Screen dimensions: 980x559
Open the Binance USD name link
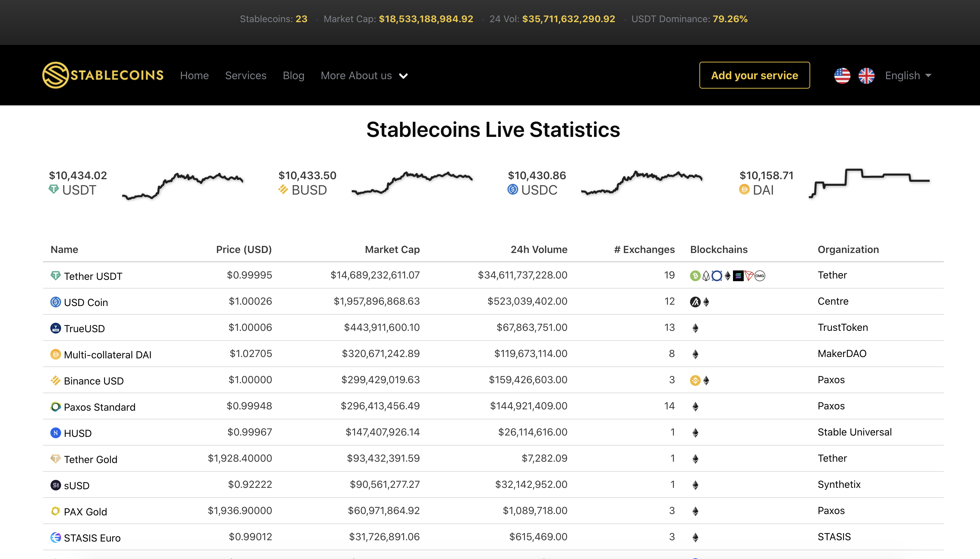coord(94,381)
